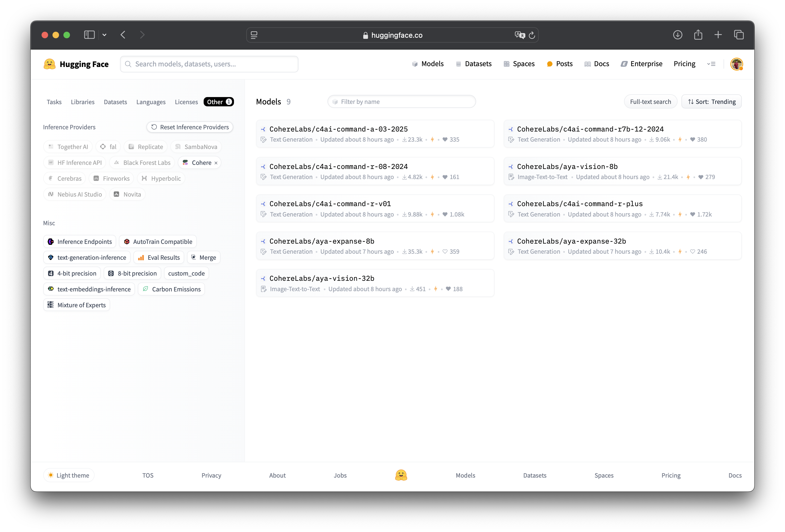Expand the Safari sidebar chevron dropdown

[104, 35]
